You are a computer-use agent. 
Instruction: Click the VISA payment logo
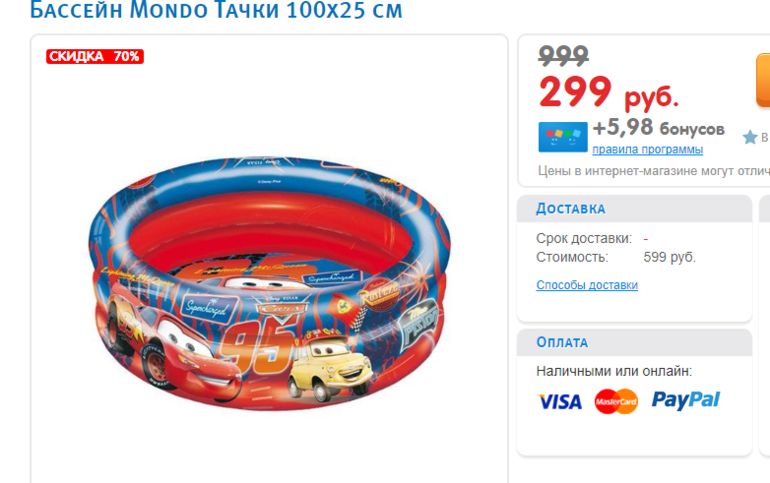[560, 402]
